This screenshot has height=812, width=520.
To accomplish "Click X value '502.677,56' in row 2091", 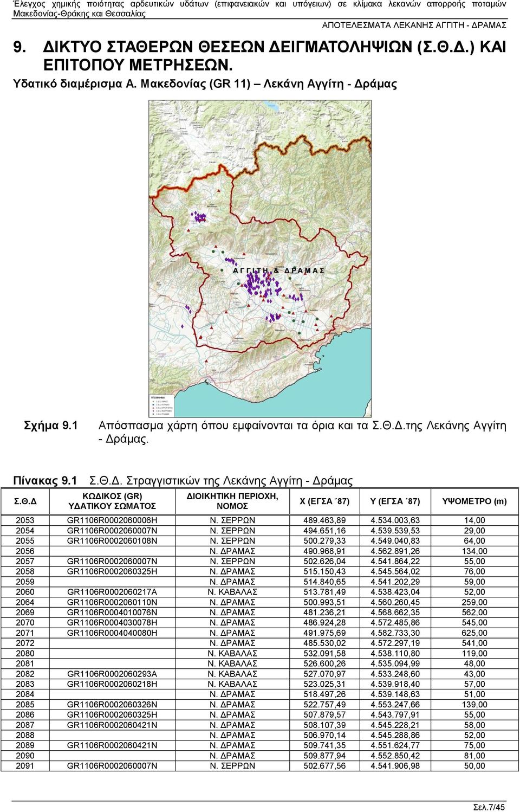I will tap(324, 766).
